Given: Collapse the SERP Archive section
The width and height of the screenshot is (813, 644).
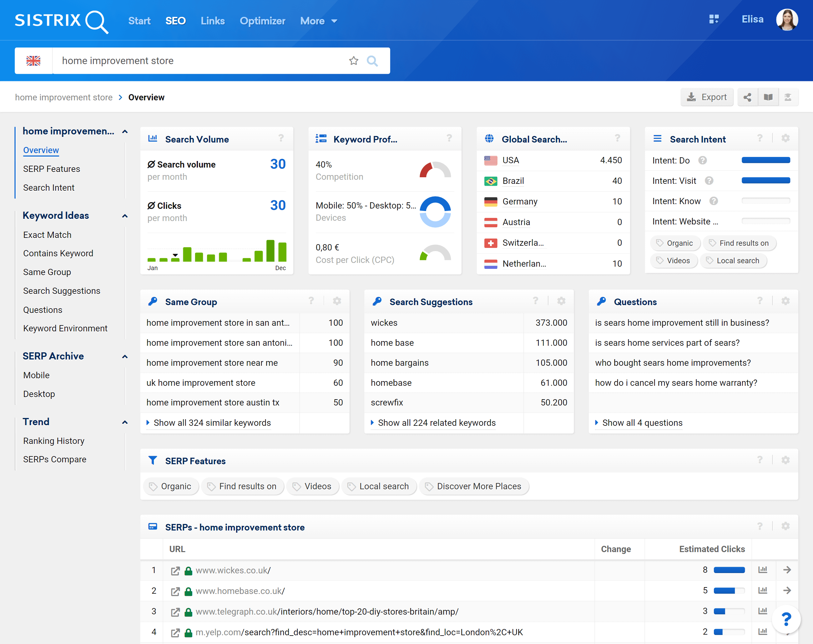Looking at the screenshot, I should [125, 357].
